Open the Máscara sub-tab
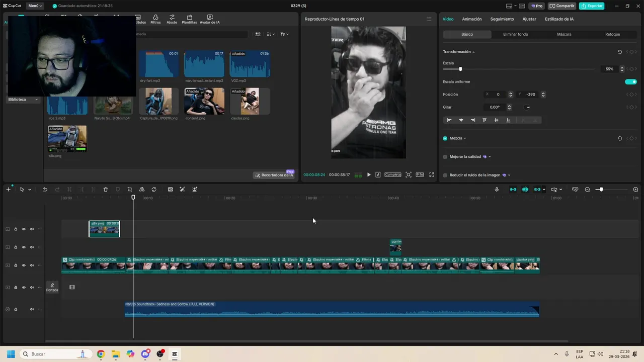 click(563, 34)
